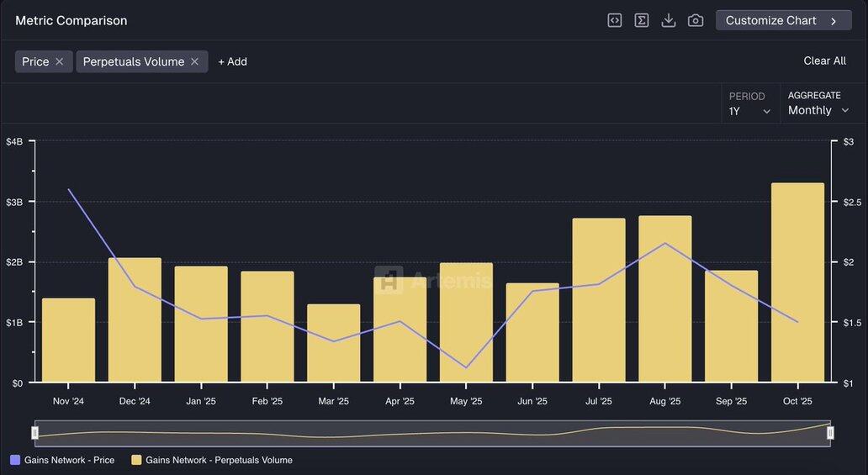Click the + Add metric button
The image size is (868, 475).
click(232, 61)
